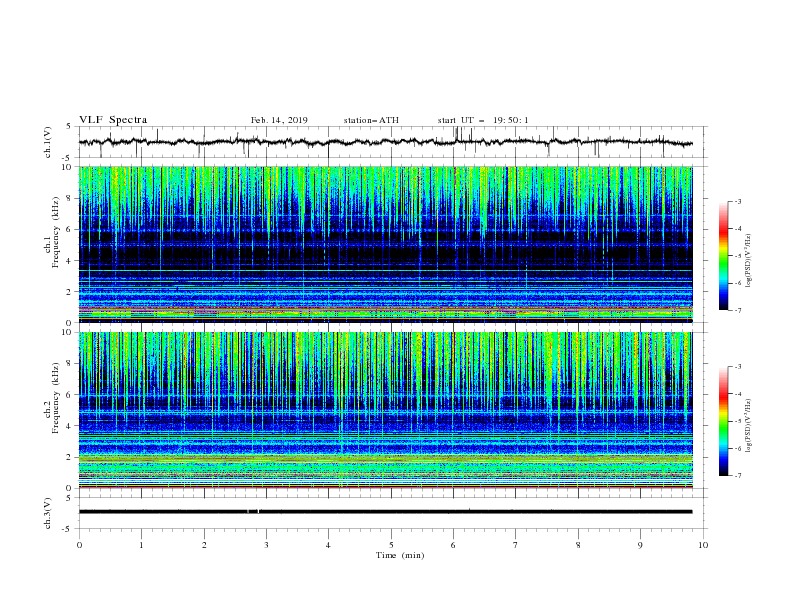792x612 pixels.
Task: Click the date "Feb. 14, 2019"
Action: tap(279, 120)
